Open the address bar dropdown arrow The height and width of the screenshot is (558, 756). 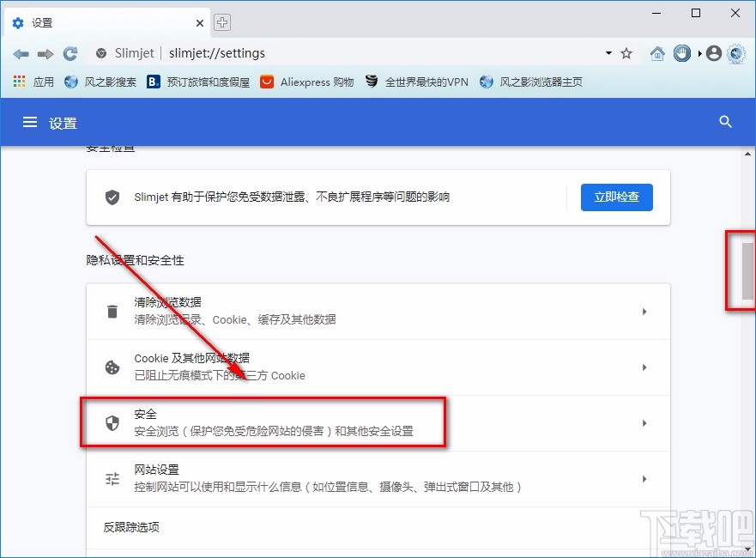pyautogui.click(x=608, y=53)
